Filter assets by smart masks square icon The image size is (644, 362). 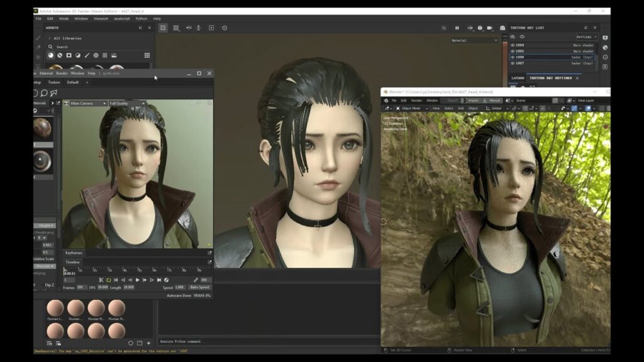[69, 55]
